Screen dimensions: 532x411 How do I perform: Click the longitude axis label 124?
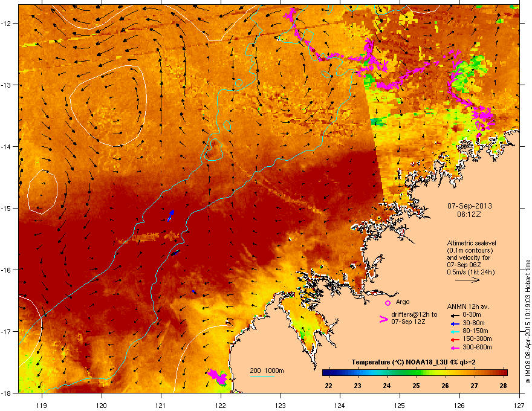(x=340, y=405)
